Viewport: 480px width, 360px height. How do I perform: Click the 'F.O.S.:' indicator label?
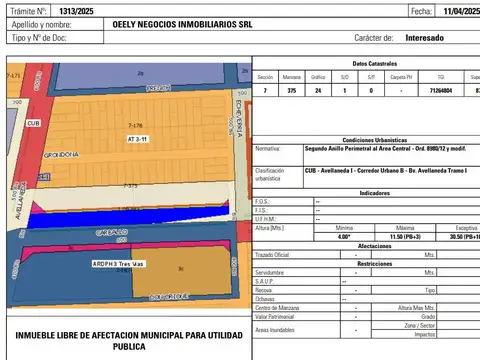pyautogui.click(x=262, y=202)
